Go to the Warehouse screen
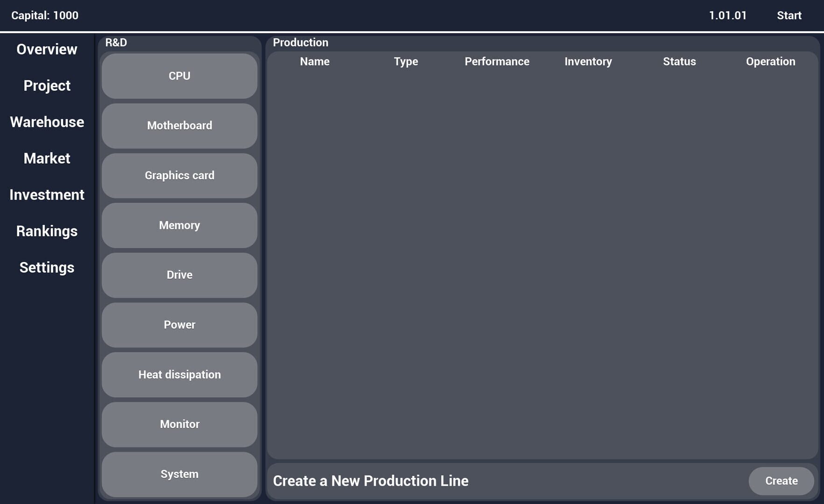 (x=47, y=122)
